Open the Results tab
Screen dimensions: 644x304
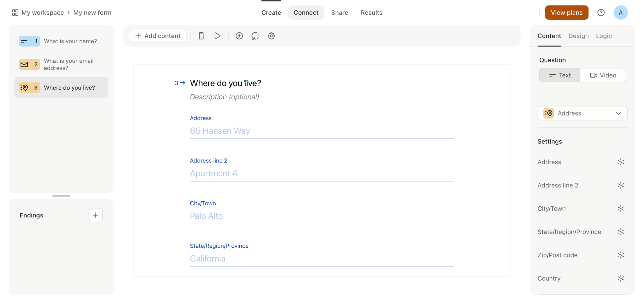[371, 13]
